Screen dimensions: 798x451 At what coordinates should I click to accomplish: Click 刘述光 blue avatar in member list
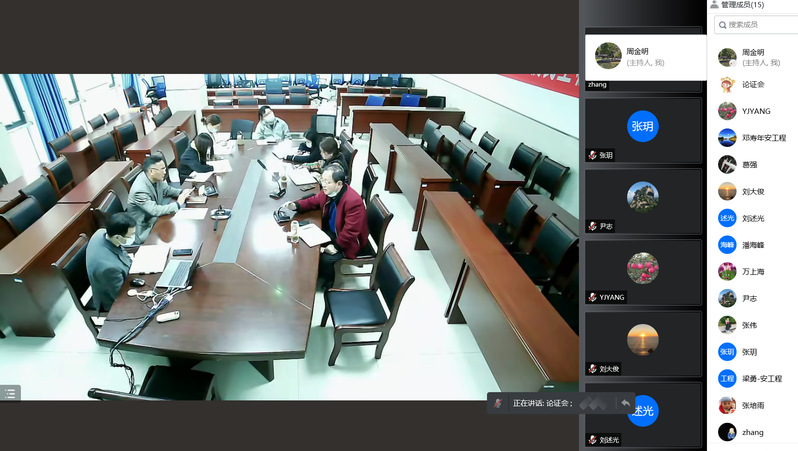tap(727, 218)
